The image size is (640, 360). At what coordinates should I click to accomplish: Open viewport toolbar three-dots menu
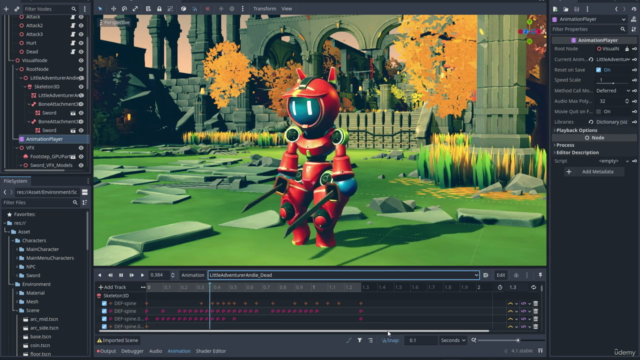242,9
